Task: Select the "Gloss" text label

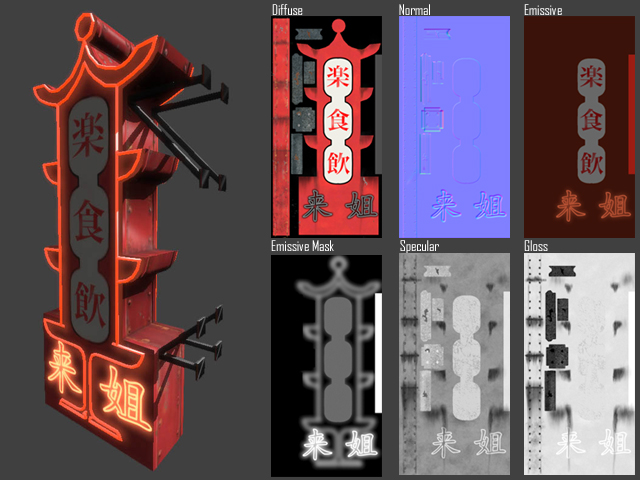Action: pyautogui.click(x=537, y=246)
